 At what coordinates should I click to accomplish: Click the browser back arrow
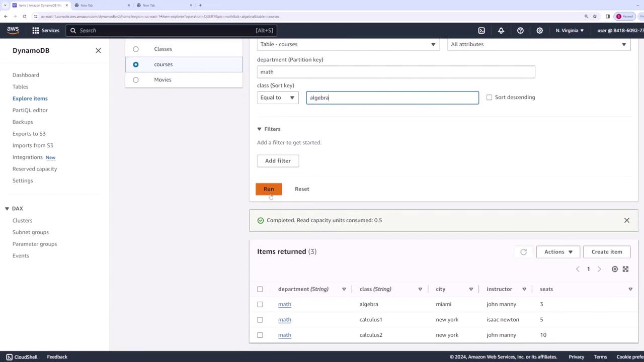click(x=6, y=16)
